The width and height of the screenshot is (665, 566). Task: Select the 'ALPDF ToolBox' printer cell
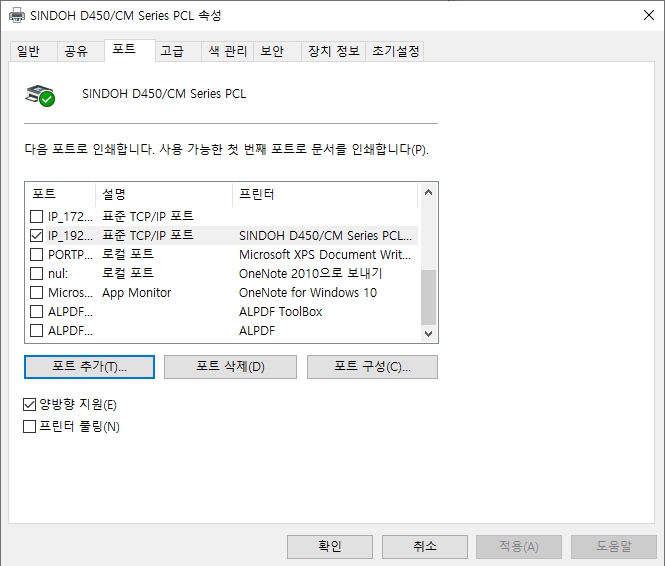280,312
